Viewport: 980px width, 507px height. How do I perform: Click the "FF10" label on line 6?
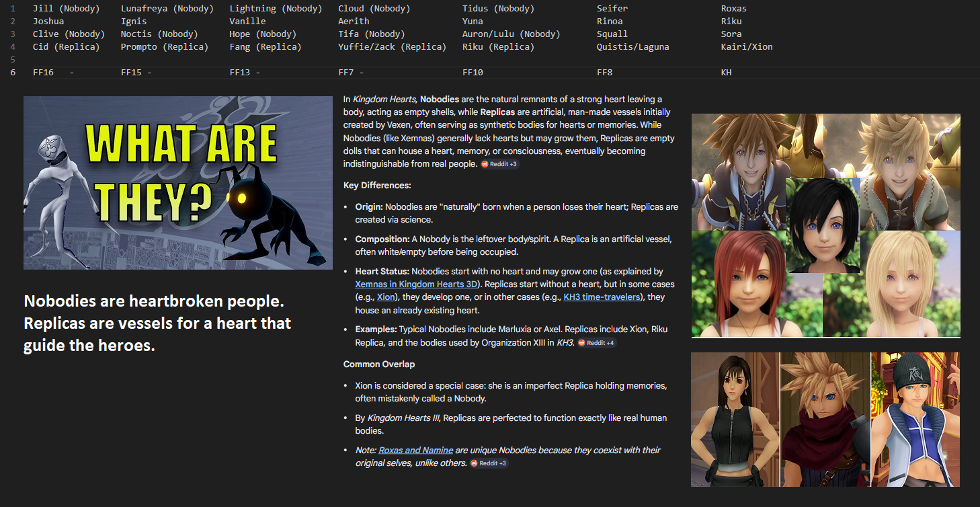pyautogui.click(x=473, y=73)
